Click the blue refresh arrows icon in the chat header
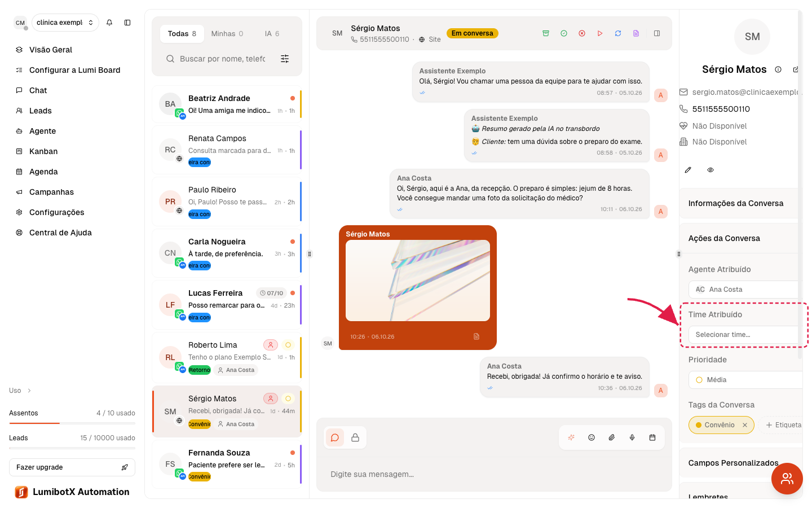Viewport: 812px width, 508px height. tap(618, 33)
